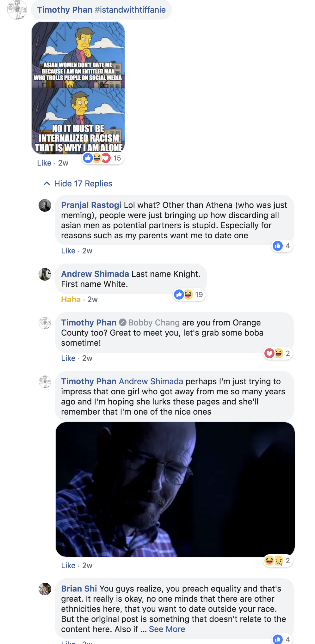Collapse the thread with Hide 17 Replies

pyautogui.click(x=83, y=184)
